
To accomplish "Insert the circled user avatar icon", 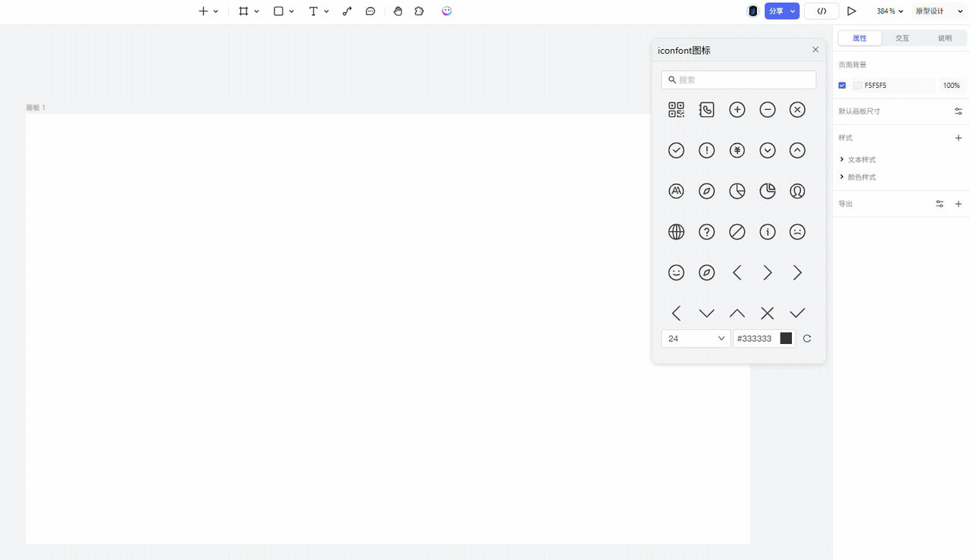I will pos(797,191).
